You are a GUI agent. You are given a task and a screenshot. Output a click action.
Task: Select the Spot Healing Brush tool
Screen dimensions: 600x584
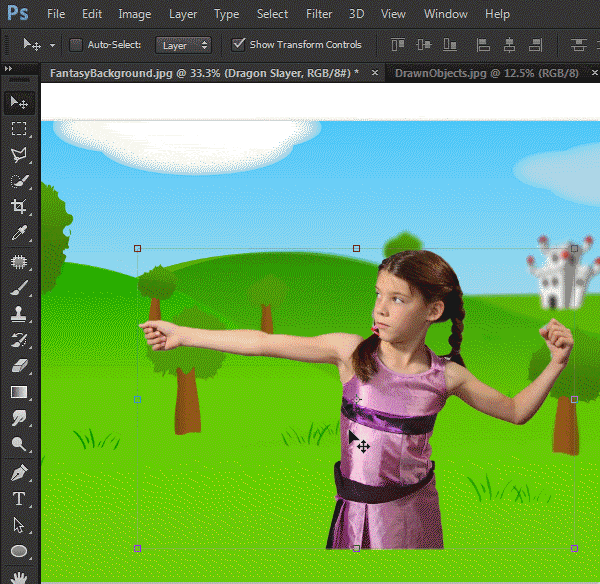tap(19, 262)
